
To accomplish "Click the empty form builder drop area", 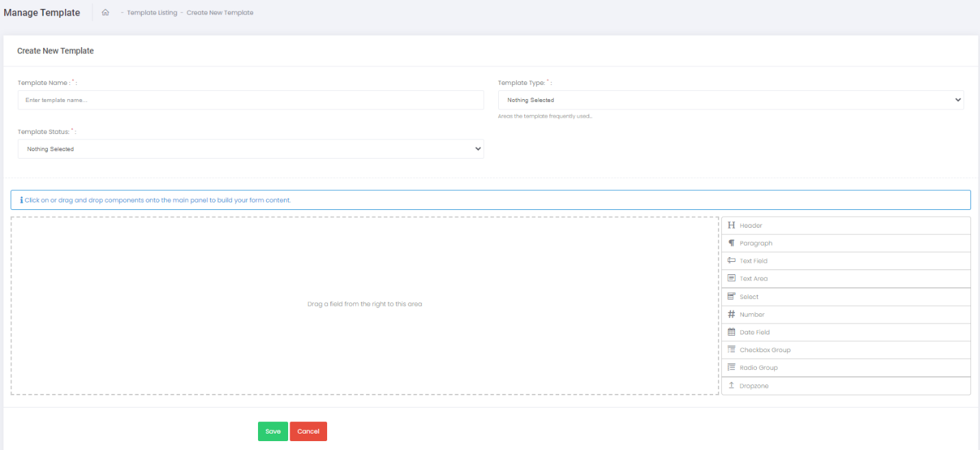I will (x=364, y=305).
